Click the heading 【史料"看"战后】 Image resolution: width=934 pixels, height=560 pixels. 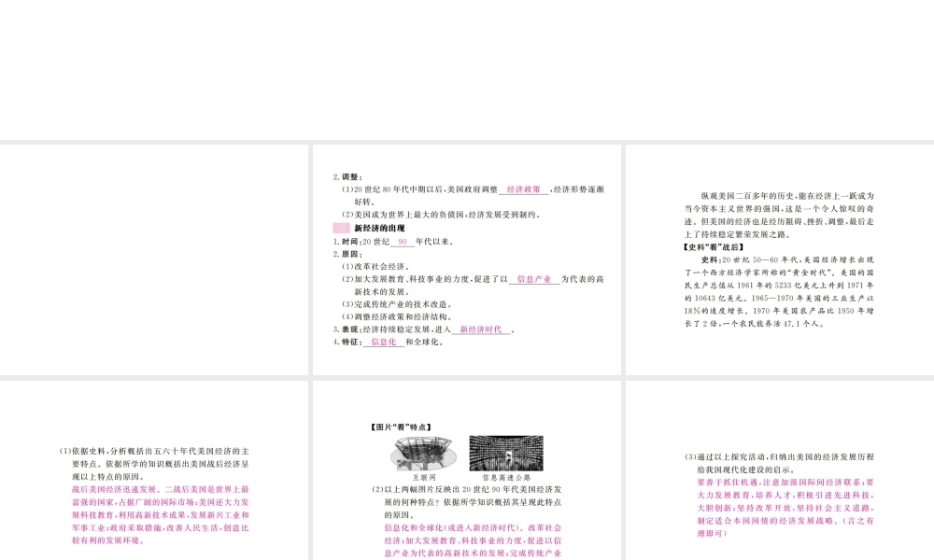coord(714,247)
